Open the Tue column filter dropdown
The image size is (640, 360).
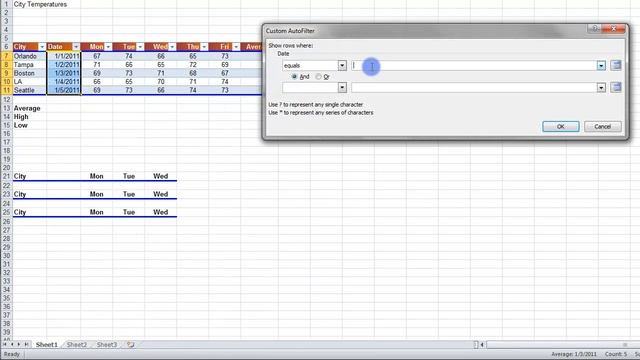click(x=140, y=47)
